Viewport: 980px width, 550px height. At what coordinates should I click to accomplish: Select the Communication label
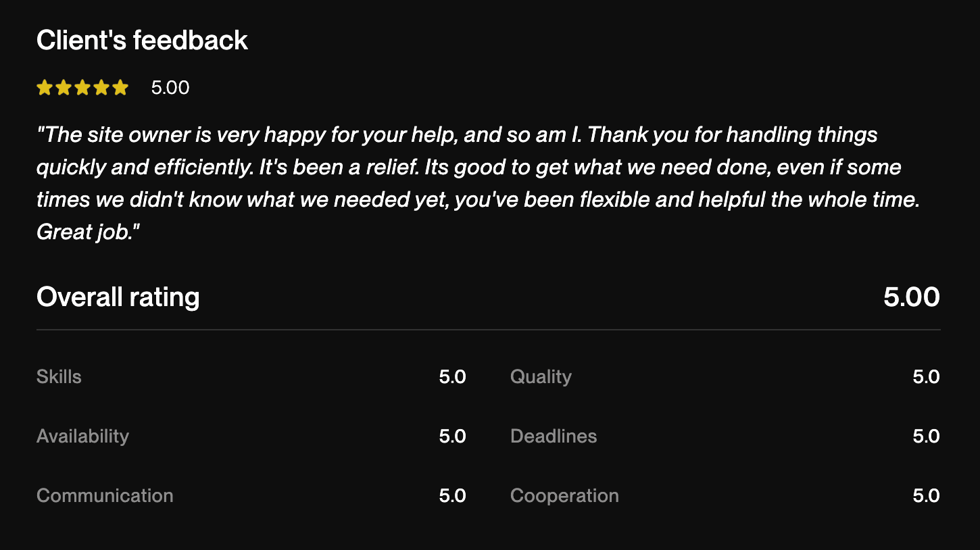[105, 495]
